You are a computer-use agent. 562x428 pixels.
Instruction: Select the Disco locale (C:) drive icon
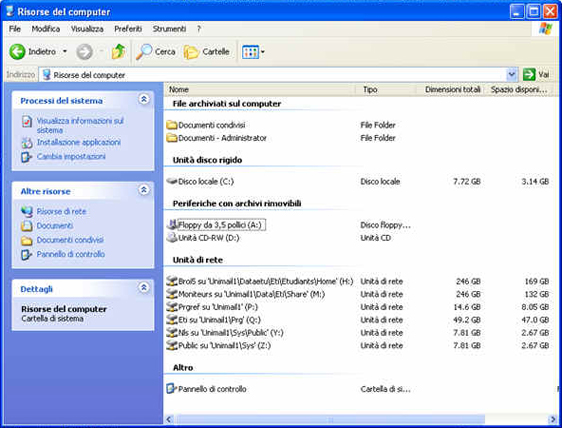[x=172, y=181]
